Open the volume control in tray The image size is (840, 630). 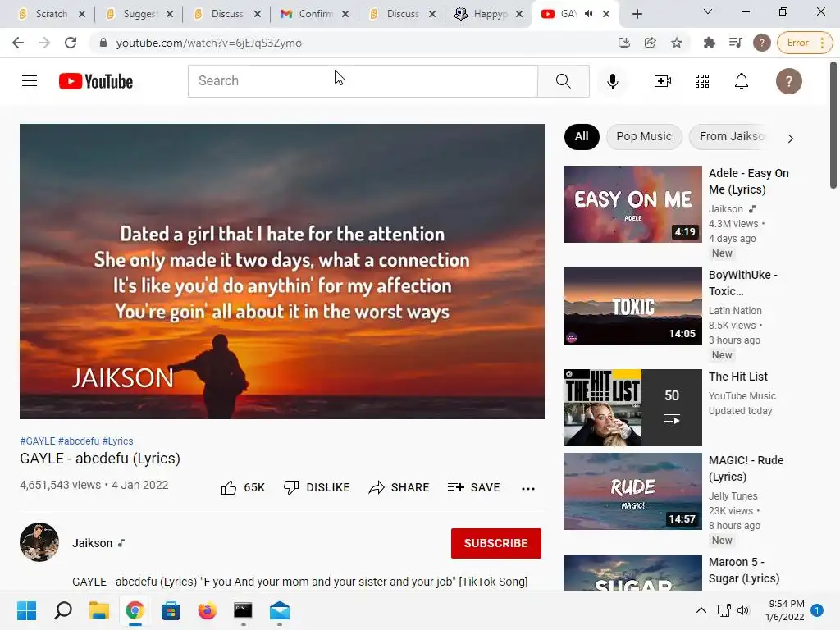(743, 610)
